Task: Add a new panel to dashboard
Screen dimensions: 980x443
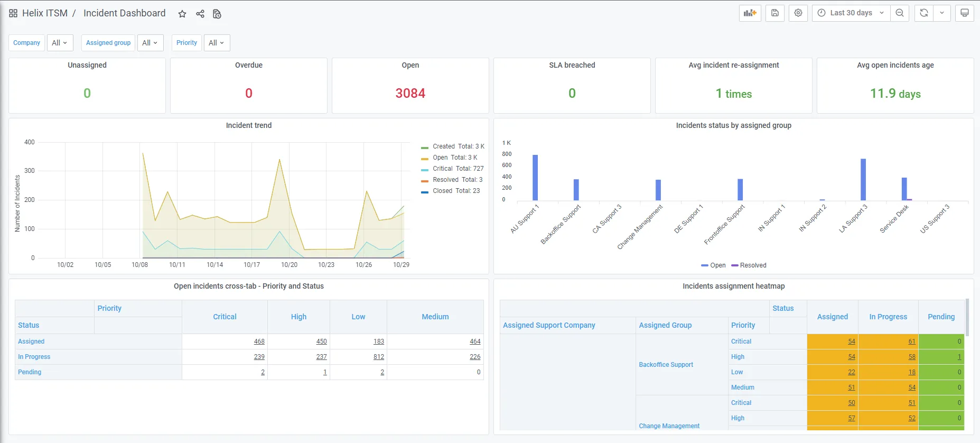Action: [750, 13]
